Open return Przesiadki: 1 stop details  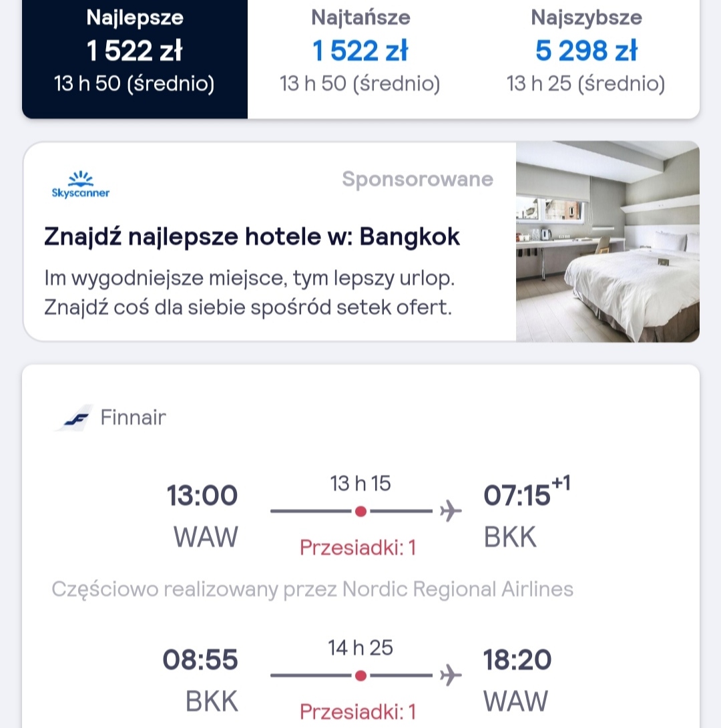[358, 712]
